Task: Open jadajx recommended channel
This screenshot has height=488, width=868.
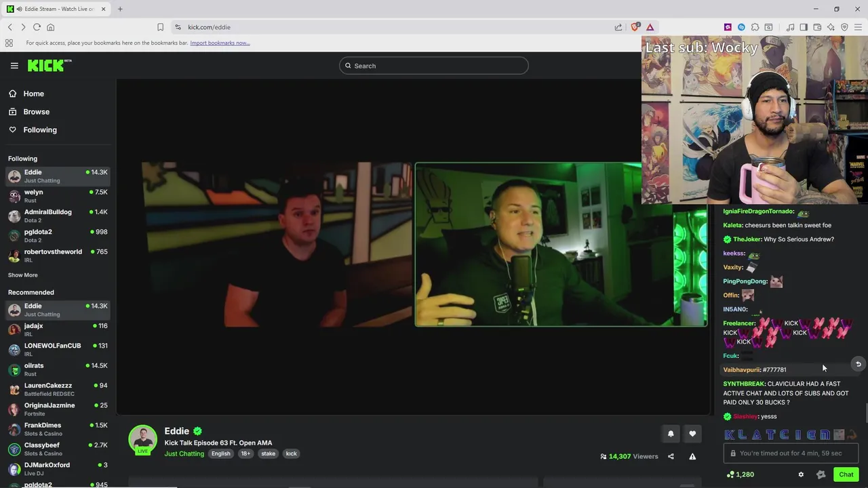Action: pos(58,329)
